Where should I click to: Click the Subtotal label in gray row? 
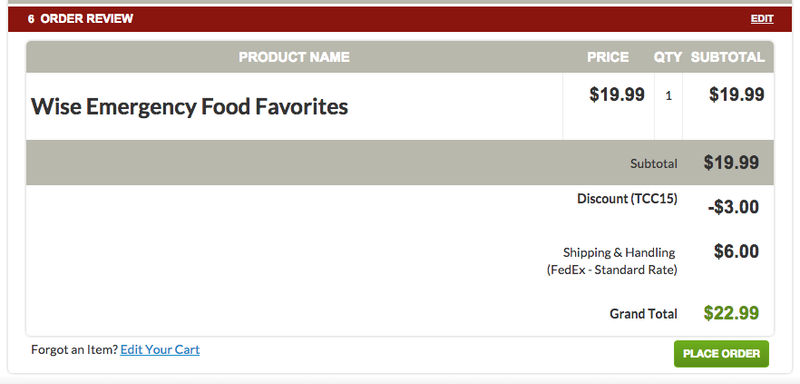tap(654, 164)
